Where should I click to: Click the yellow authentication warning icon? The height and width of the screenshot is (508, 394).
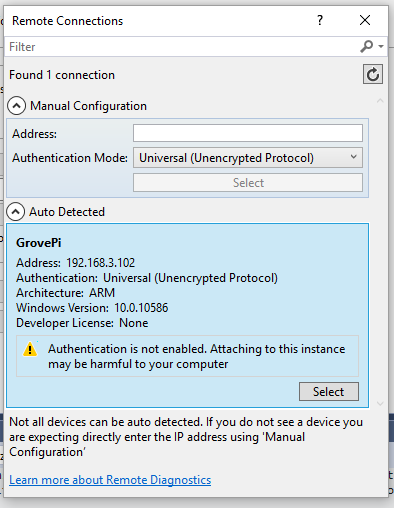30,349
